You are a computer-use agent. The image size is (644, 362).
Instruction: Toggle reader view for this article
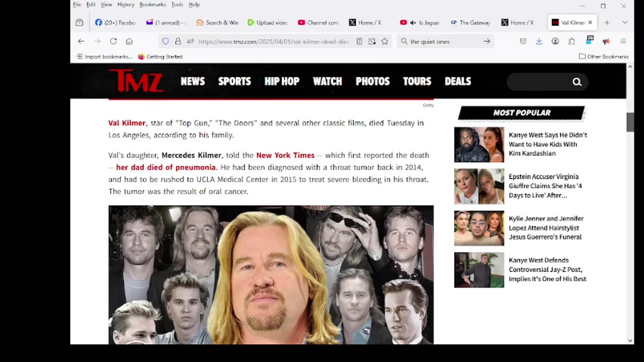pyautogui.click(x=359, y=41)
